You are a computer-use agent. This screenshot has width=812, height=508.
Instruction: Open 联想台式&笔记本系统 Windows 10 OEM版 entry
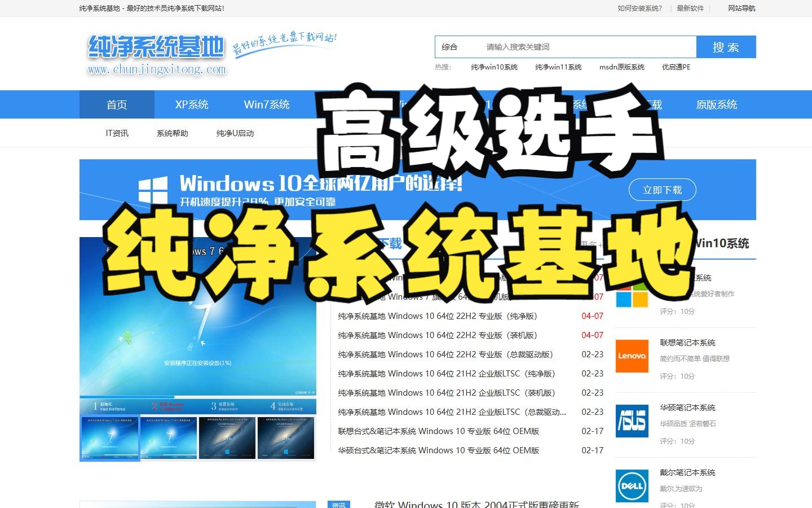[439, 431]
